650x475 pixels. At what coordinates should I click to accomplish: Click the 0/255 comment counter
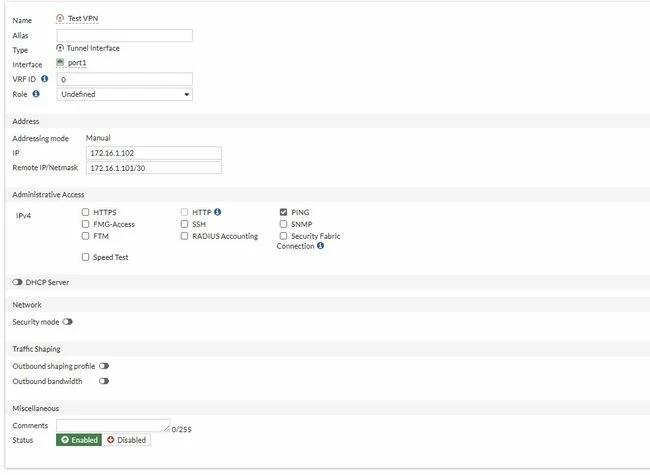[x=182, y=429]
